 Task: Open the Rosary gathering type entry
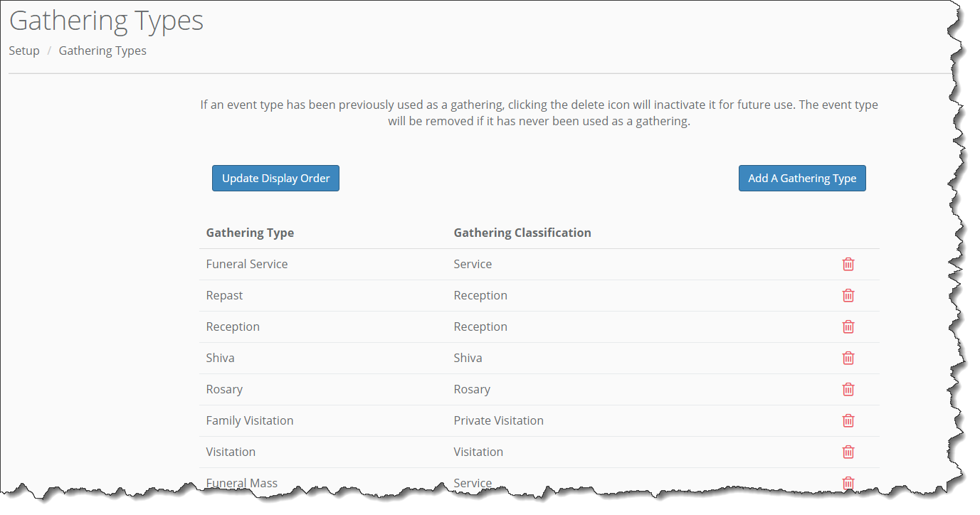click(x=224, y=389)
